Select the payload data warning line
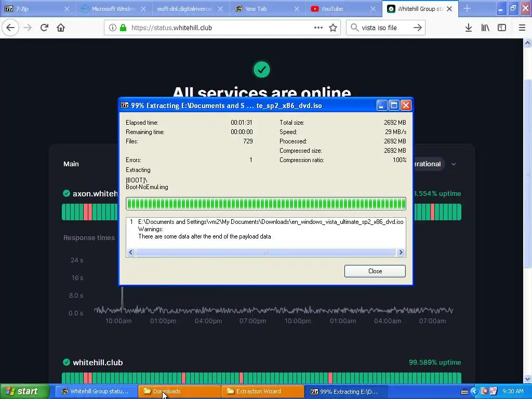Screen dimensions: 532x399 [x=205, y=236]
